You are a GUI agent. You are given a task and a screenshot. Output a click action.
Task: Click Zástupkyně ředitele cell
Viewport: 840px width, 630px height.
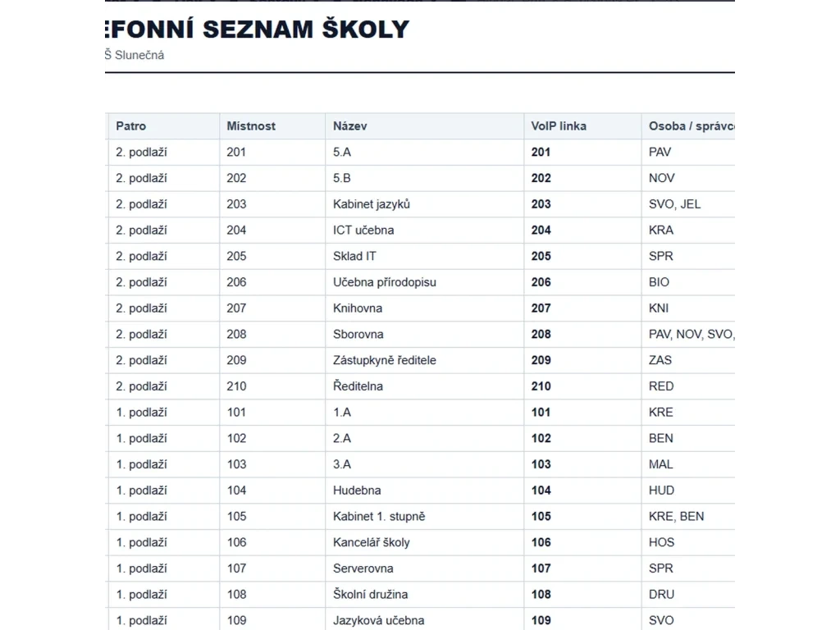click(x=384, y=361)
